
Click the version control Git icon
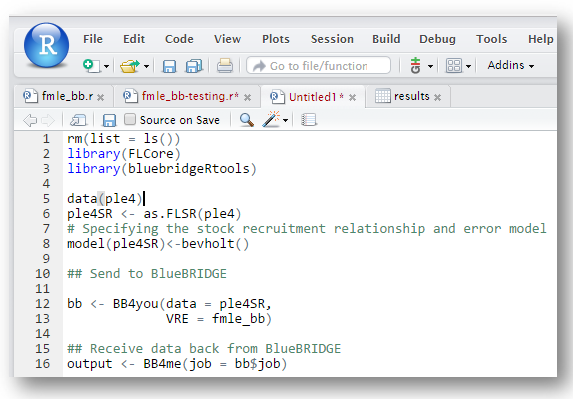click(415, 66)
